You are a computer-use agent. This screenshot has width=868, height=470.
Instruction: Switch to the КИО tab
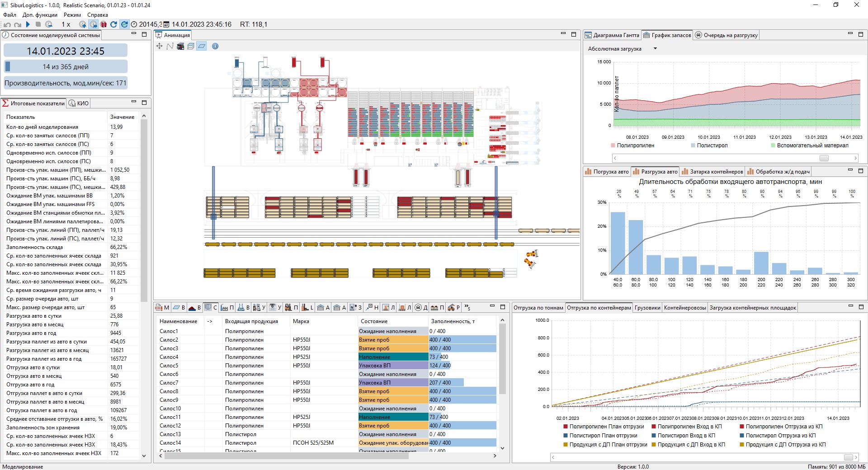tap(79, 103)
